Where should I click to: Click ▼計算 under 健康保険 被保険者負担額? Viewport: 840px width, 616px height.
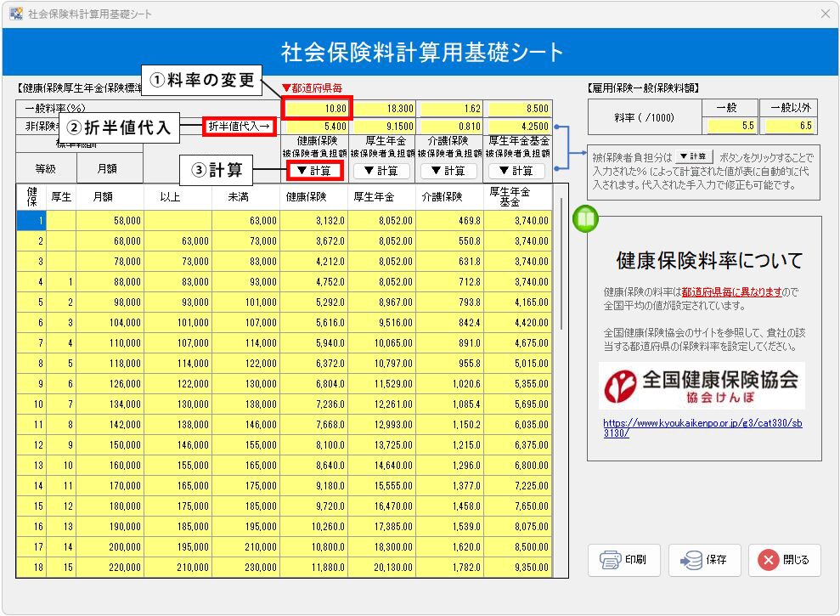tap(313, 170)
